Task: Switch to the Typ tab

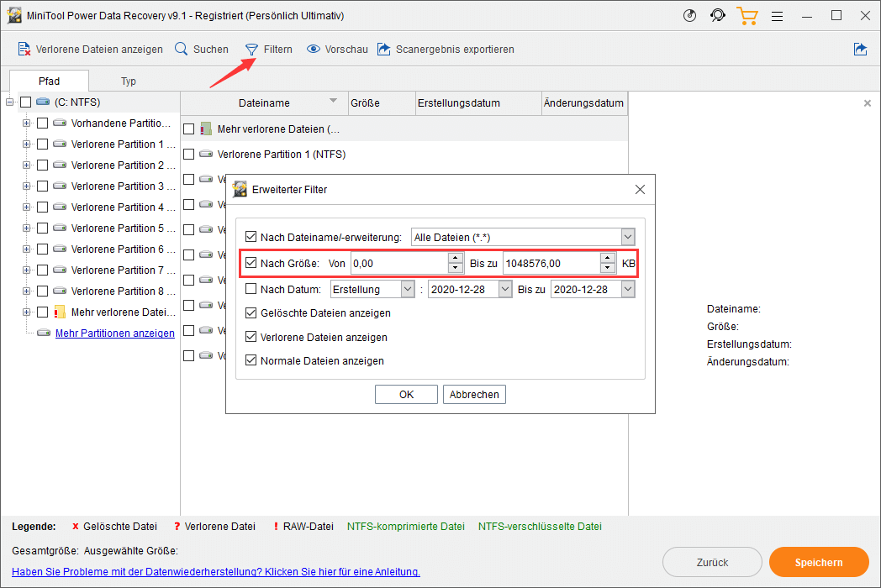Action: [x=128, y=81]
